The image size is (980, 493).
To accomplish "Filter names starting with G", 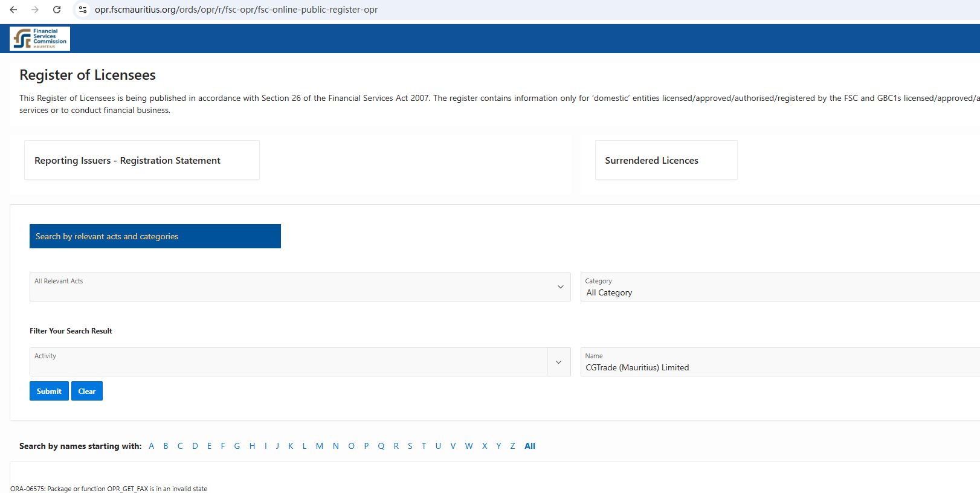I will pyautogui.click(x=237, y=446).
